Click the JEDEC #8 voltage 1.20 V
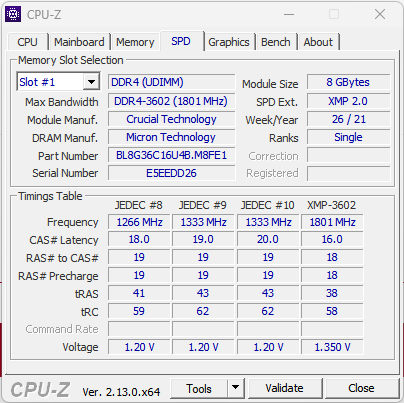Screen dimensions: 404x403 pos(139,347)
